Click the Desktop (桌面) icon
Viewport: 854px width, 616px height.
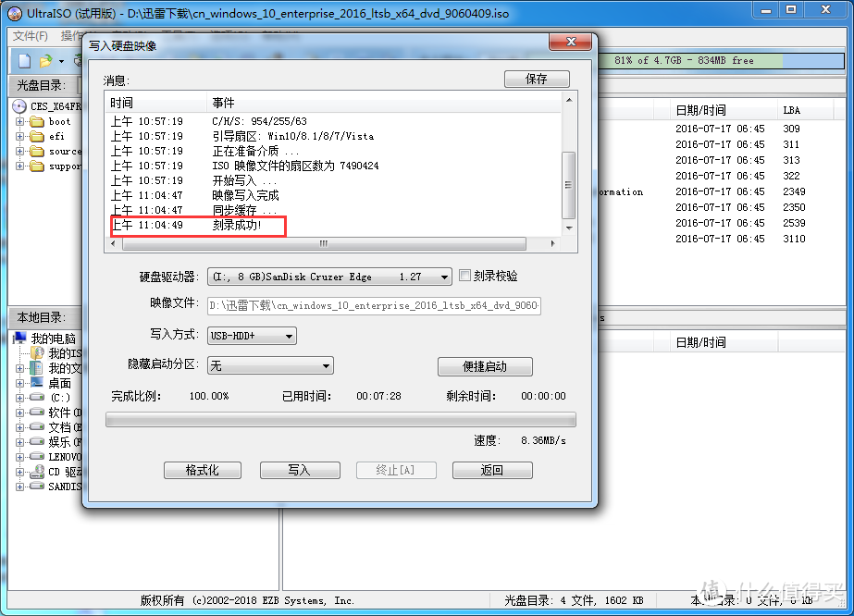(37, 383)
